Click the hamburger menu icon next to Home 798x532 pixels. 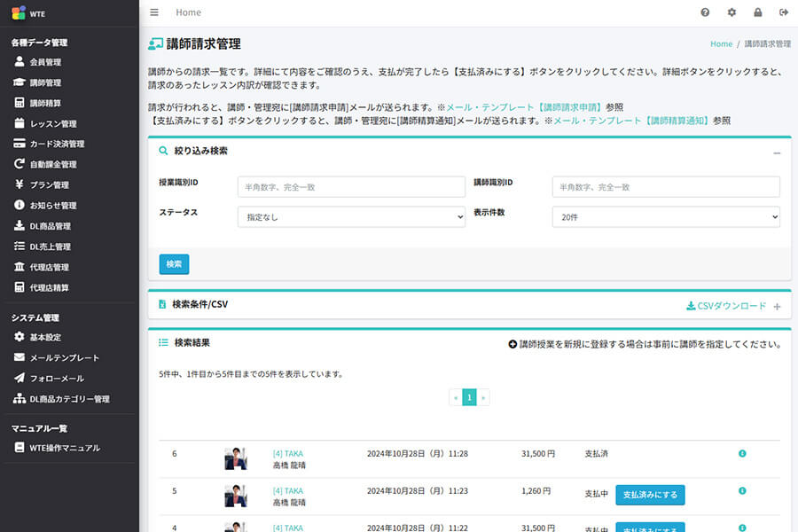point(153,12)
